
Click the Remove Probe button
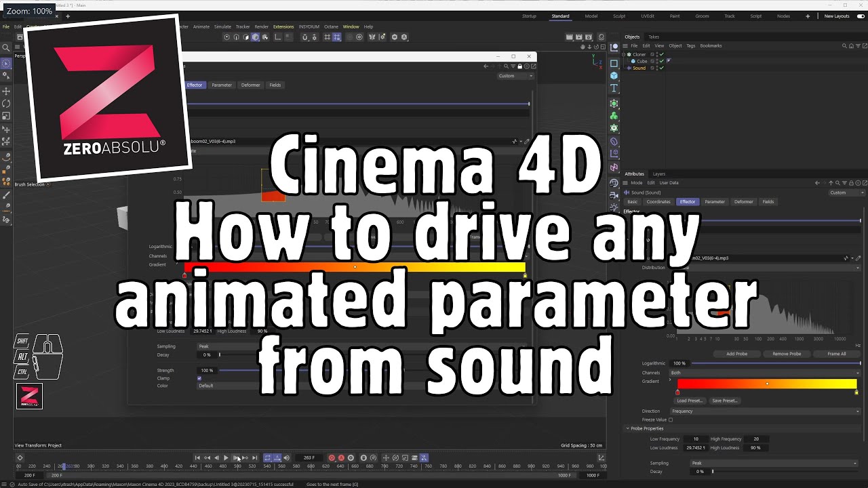[787, 354]
